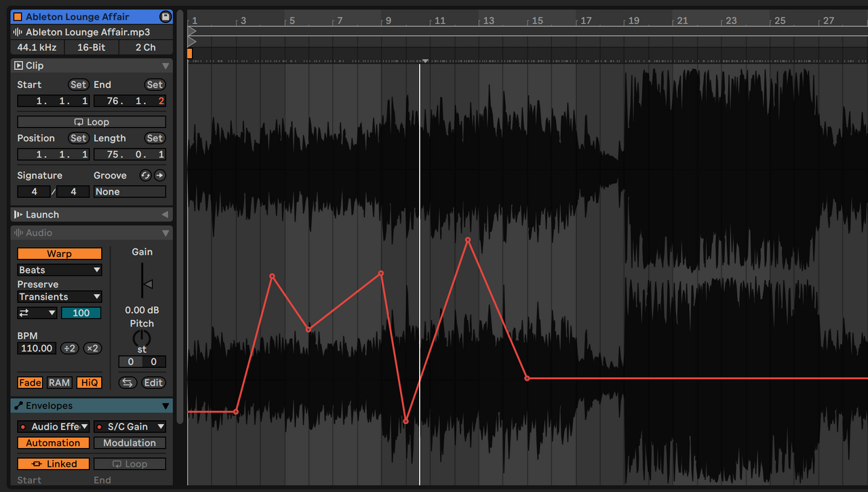Toggle the Warp switch

(60, 254)
